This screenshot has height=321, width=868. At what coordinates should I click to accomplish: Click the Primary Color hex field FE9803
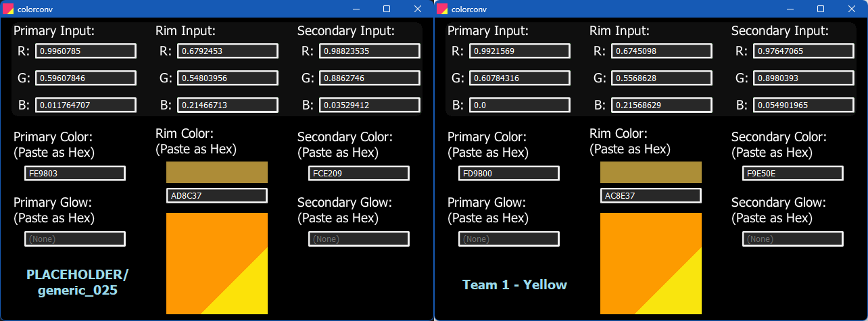coord(75,173)
